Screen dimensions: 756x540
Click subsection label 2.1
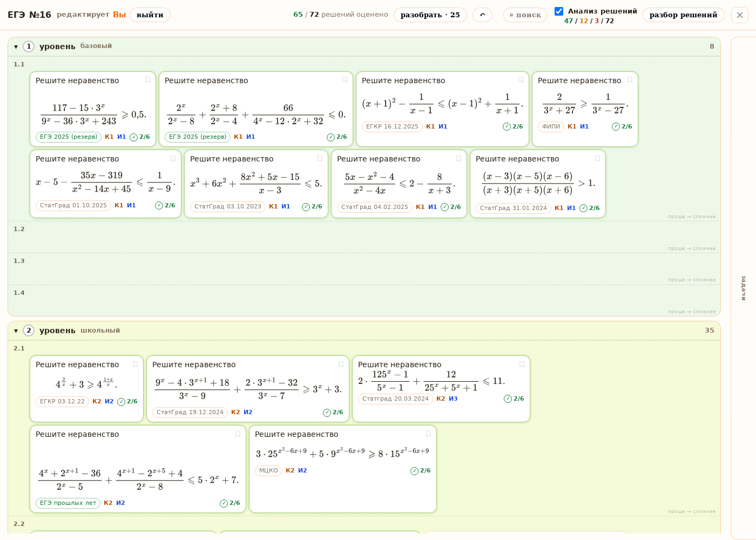(19, 348)
